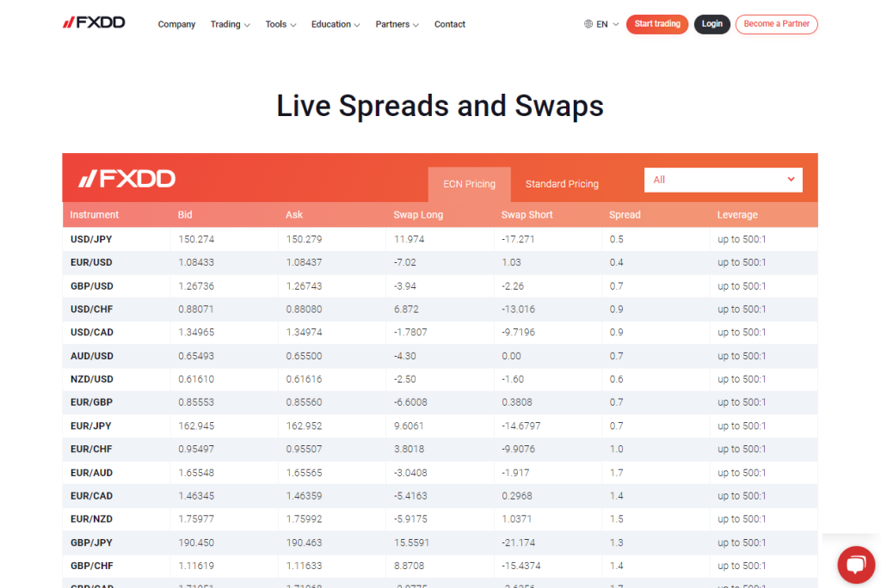The width and height of the screenshot is (881, 588).
Task: Open the 'All' instrument filter dropdown
Action: point(723,180)
